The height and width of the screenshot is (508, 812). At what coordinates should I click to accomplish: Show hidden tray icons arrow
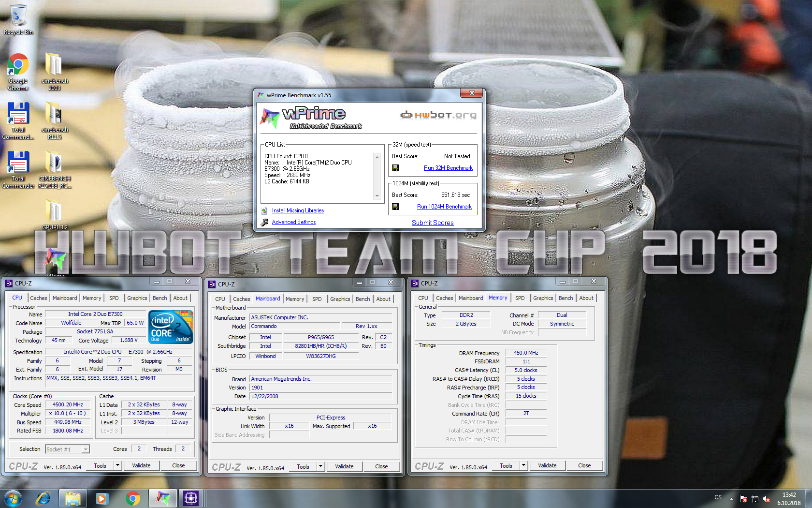[731, 499]
